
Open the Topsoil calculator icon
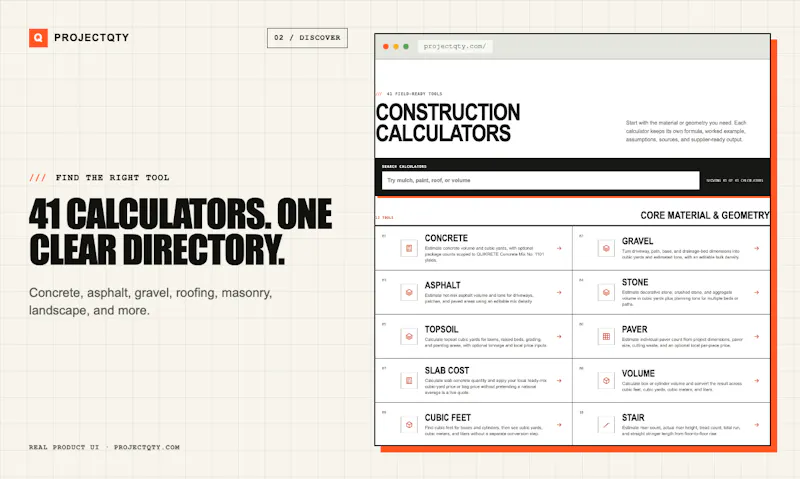(409, 337)
